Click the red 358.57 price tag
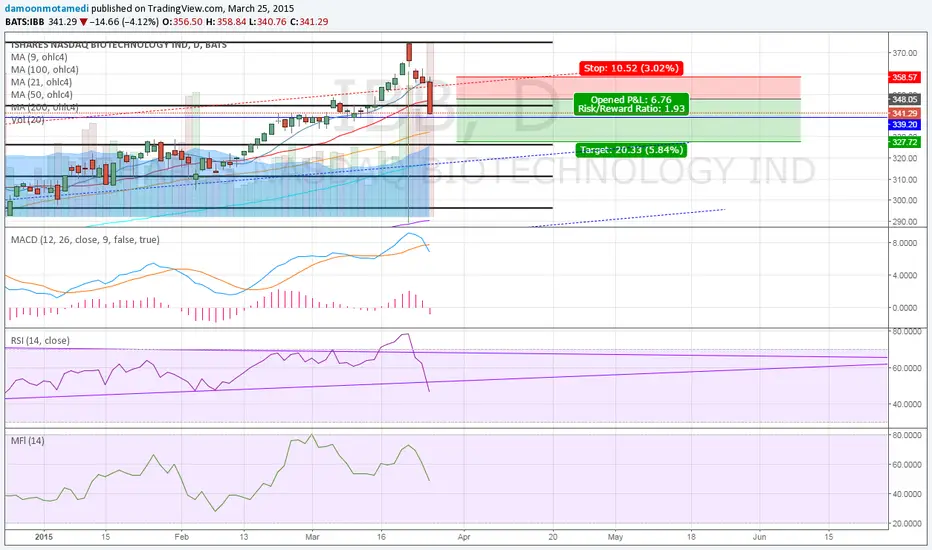932x550 pixels. point(904,77)
